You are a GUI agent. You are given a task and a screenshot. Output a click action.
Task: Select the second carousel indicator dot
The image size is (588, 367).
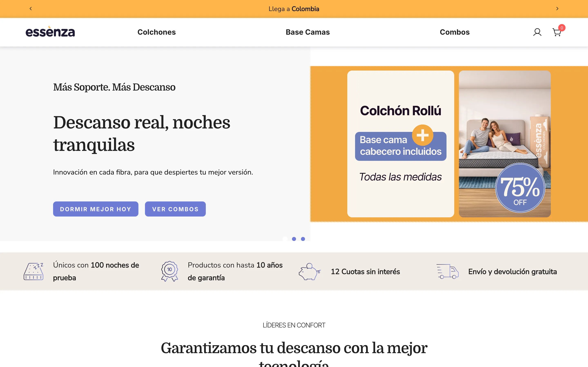click(x=294, y=239)
